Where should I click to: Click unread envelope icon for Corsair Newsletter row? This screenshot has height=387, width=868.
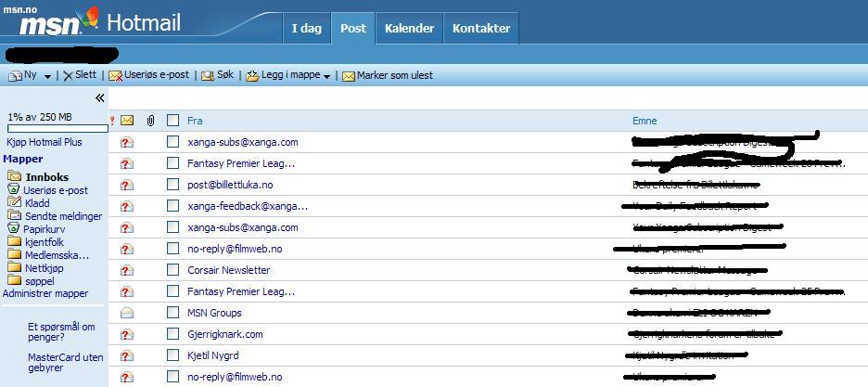click(x=127, y=270)
